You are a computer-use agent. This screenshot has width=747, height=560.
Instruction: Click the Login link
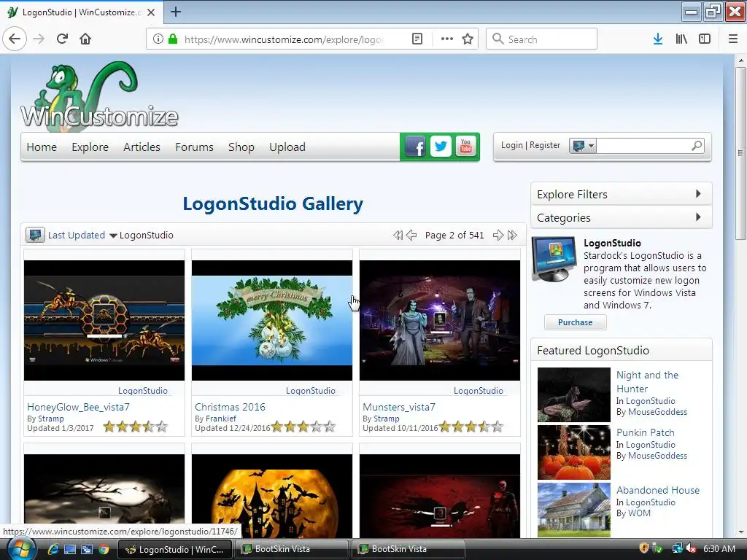point(511,145)
